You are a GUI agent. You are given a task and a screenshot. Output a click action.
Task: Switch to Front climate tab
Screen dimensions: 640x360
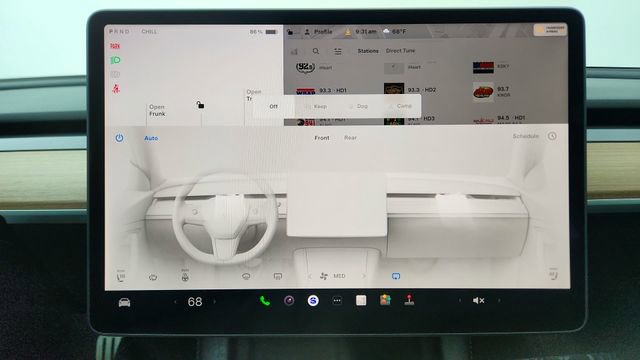click(x=322, y=138)
